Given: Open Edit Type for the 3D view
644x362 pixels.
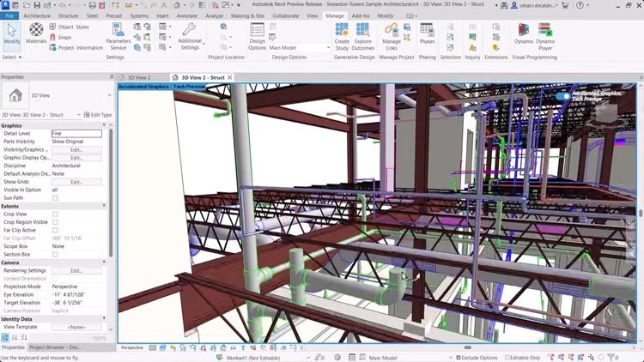Looking at the screenshot, I should click(x=98, y=115).
